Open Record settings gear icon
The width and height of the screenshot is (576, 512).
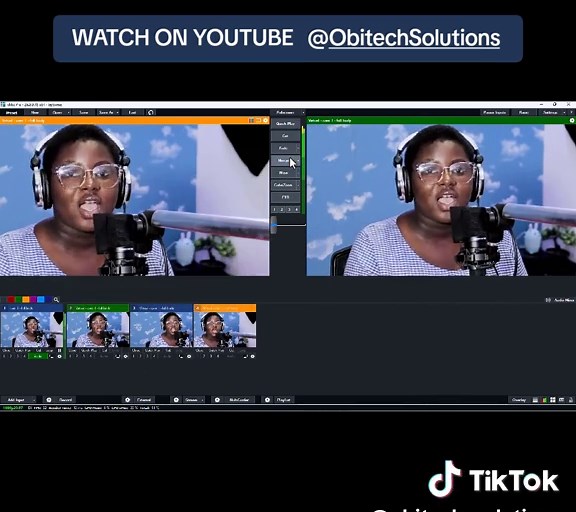click(49, 400)
